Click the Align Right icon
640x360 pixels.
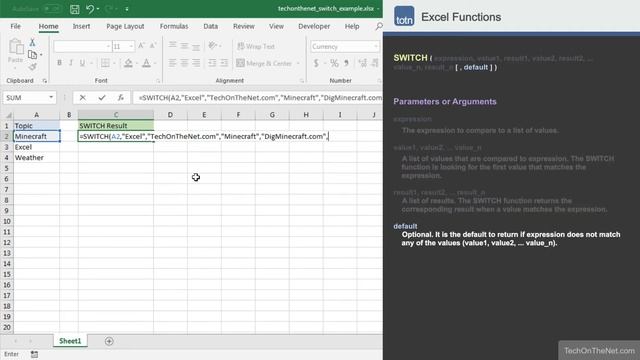pos(196,63)
